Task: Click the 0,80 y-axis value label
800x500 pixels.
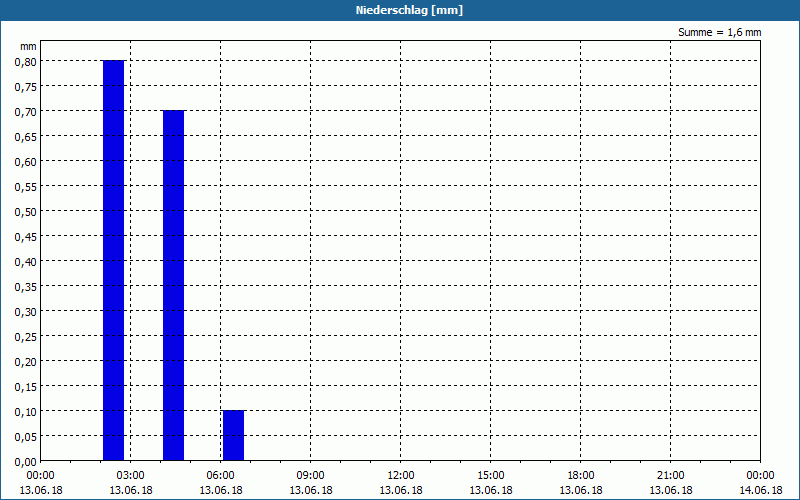Action: [26, 62]
